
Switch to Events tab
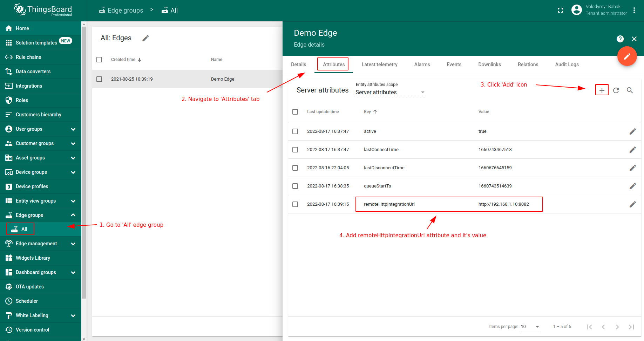(x=454, y=64)
